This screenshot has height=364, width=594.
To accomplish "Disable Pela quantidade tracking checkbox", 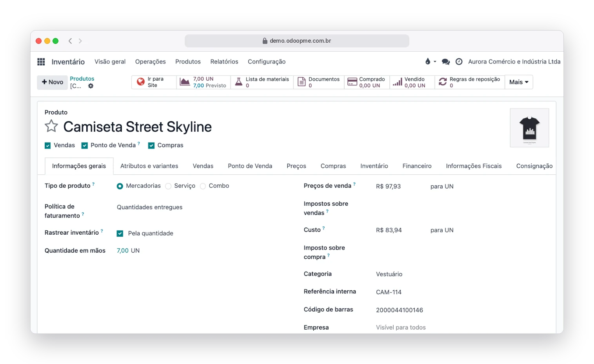I will coord(120,234).
